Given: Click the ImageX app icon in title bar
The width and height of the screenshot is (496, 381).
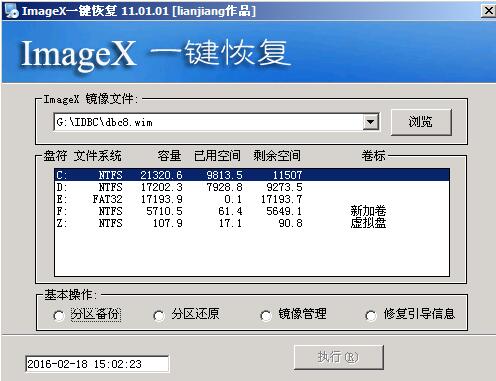Looking at the screenshot, I should click(x=12, y=11).
